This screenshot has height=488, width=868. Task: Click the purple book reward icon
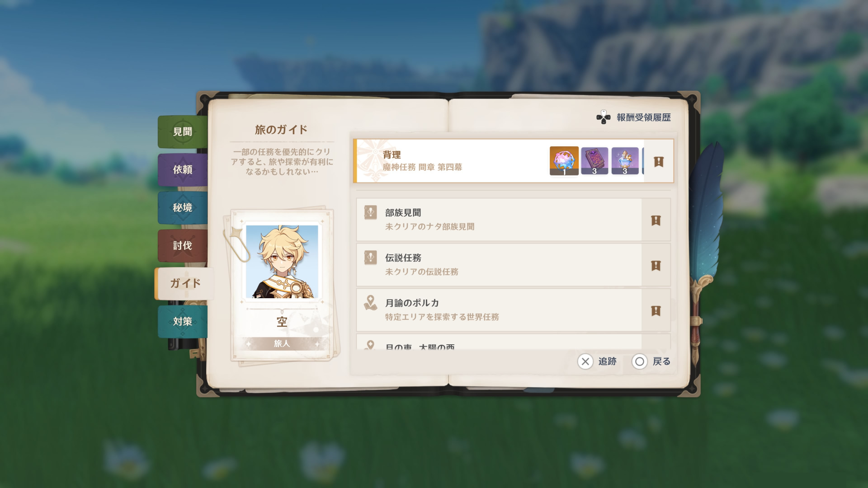(x=594, y=160)
